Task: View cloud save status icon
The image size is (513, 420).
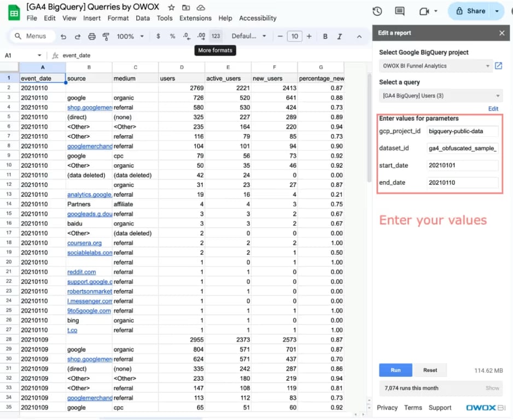Action: point(201,7)
